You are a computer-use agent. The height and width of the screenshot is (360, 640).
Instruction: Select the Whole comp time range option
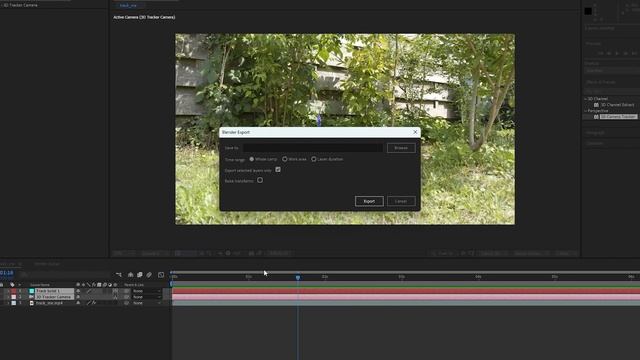[x=251, y=159]
